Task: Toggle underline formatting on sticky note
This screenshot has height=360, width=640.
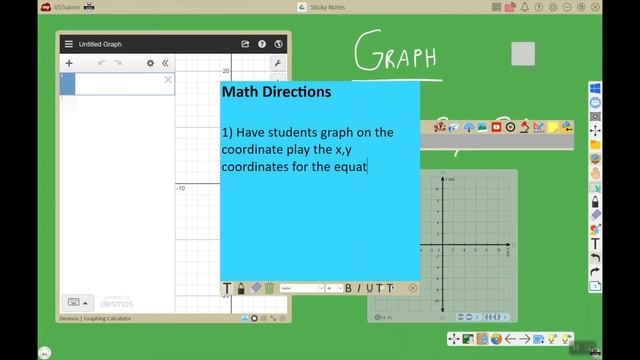Action: tap(369, 288)
